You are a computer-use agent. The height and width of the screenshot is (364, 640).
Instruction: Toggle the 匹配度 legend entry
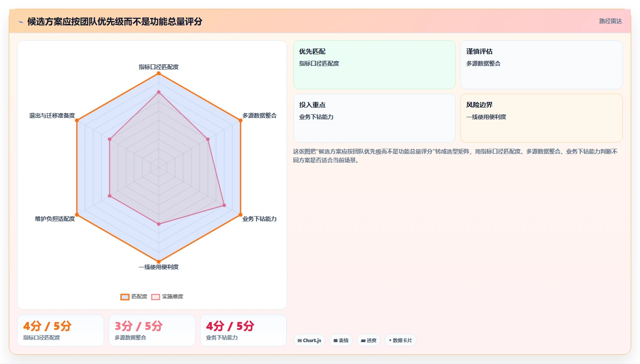(x=134, y=297)
